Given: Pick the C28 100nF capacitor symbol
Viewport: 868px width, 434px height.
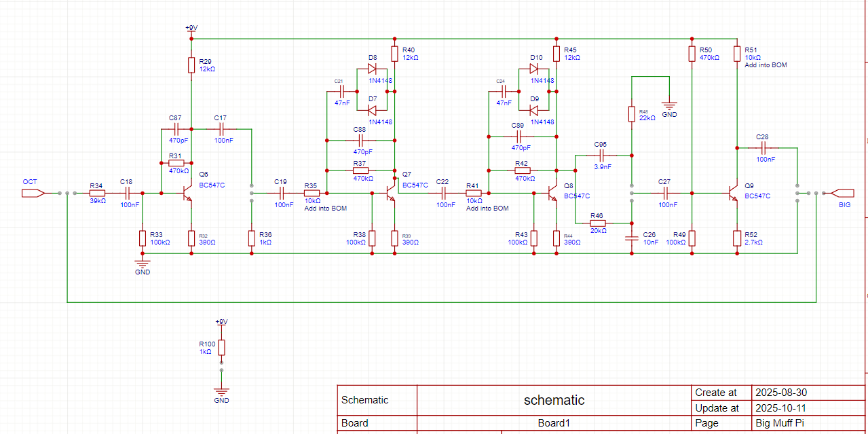Looking at the screenshot, I should pyautogui.click(x=763, y=147).
